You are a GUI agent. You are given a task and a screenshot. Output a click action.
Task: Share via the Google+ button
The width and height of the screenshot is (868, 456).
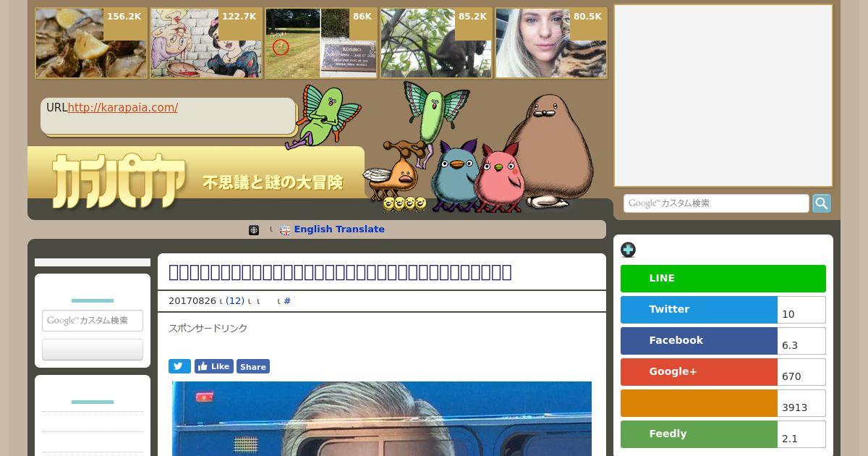pos(699,372)
